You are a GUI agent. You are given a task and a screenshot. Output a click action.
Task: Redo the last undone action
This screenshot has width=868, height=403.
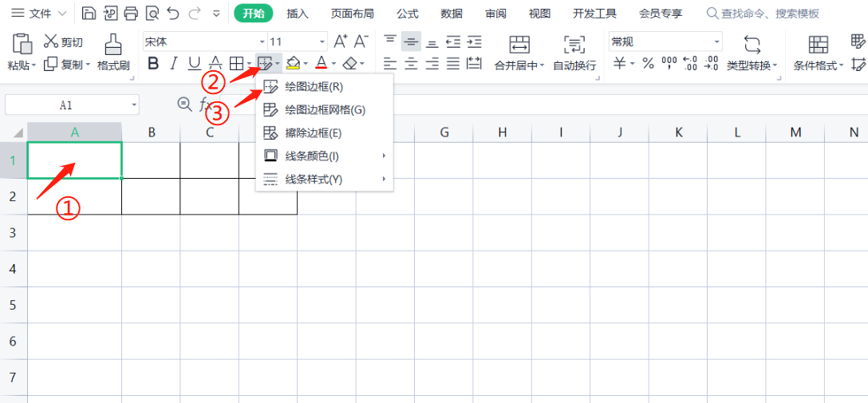point(195,14)
